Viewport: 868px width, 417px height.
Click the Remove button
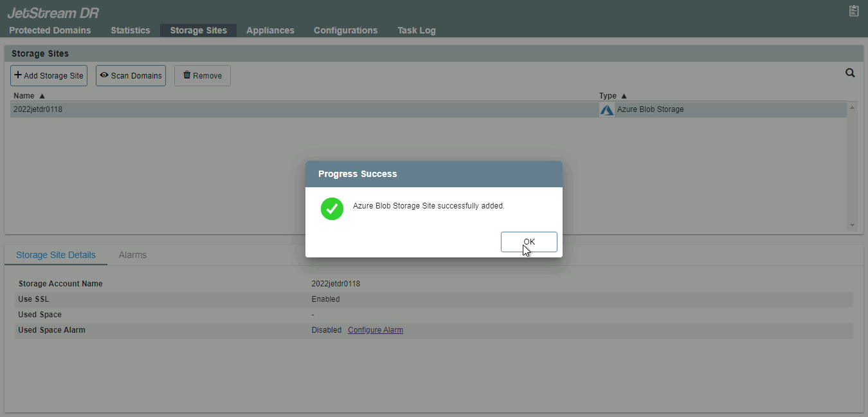(202, 75)
